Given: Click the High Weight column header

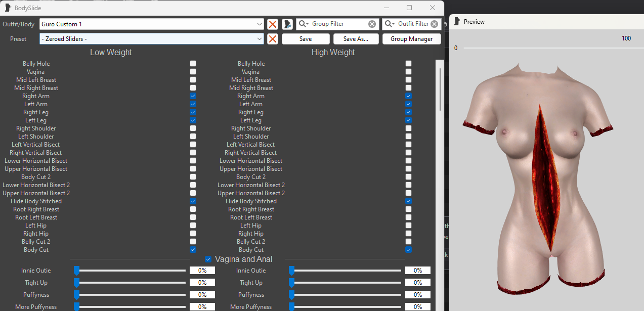Looking at the screenshot, I should coord(333,53).
